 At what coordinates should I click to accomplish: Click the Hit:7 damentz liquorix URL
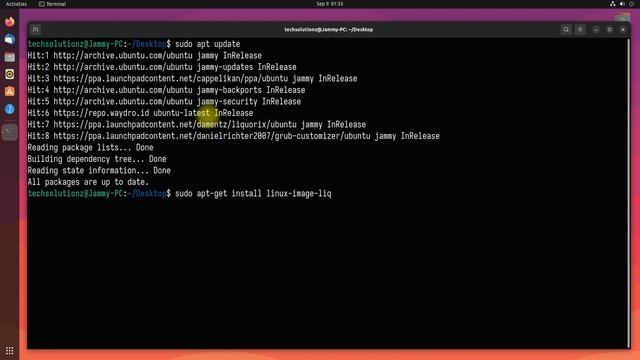coord(175,124)
